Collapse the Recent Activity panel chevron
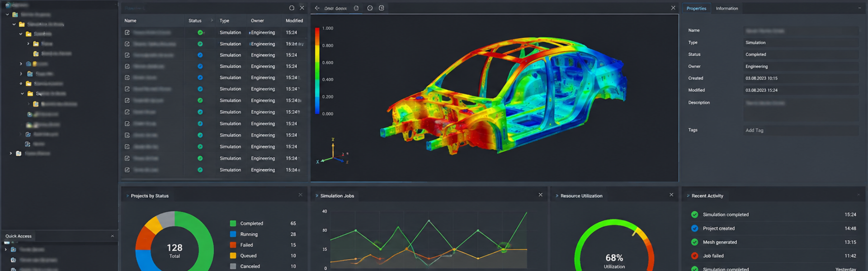The image size is (868, 271). tap(688, 196)
